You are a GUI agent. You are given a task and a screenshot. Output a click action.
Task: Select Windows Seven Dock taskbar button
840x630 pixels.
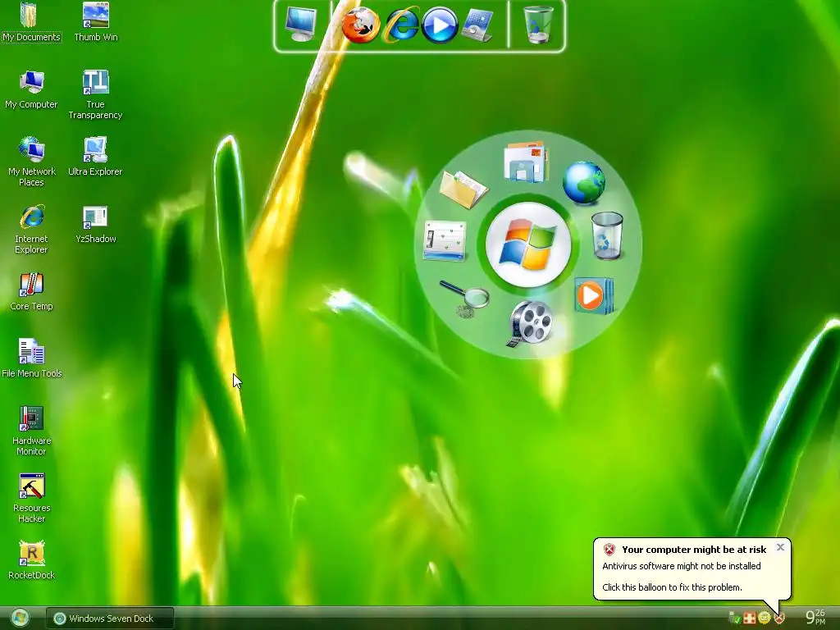110,619
